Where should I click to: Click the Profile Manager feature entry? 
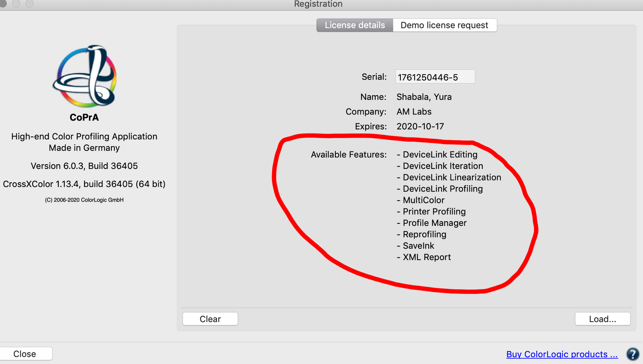click(x=432, y=223)
